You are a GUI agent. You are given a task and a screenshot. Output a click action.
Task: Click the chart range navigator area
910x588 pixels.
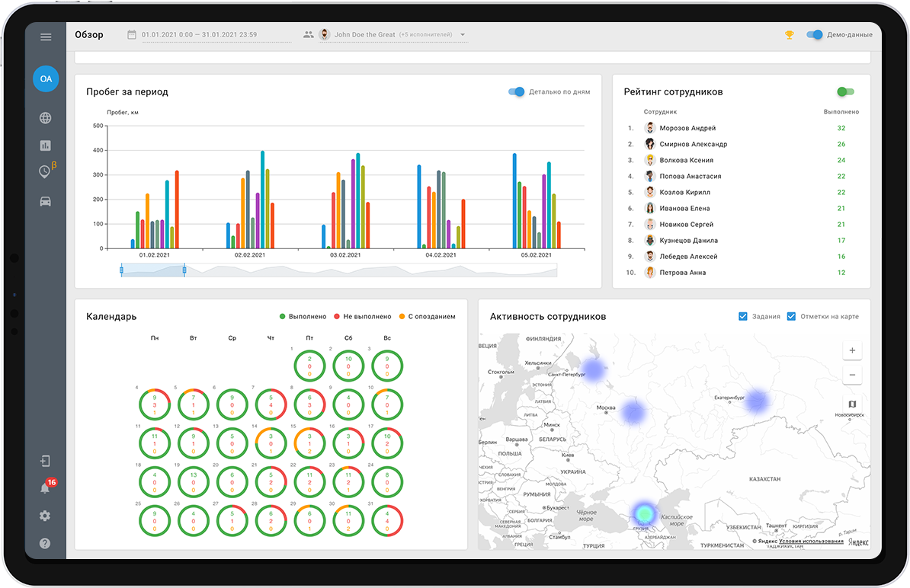point(339,270)
